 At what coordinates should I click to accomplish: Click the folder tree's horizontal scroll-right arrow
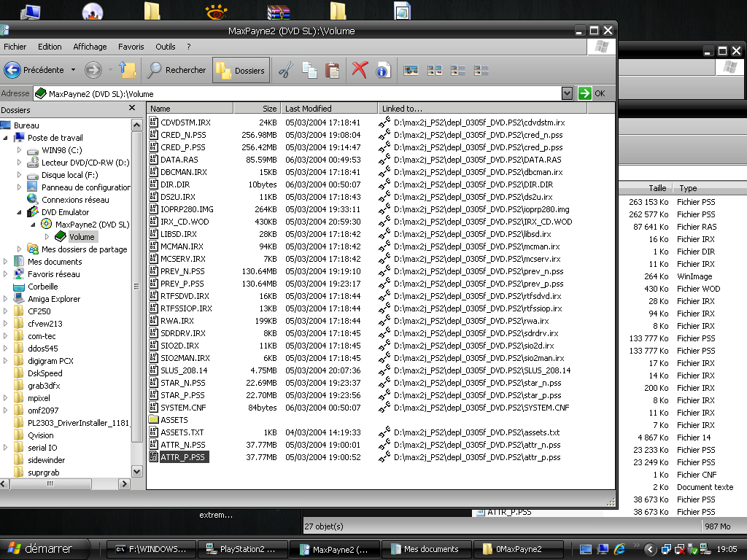click(124, 484)
